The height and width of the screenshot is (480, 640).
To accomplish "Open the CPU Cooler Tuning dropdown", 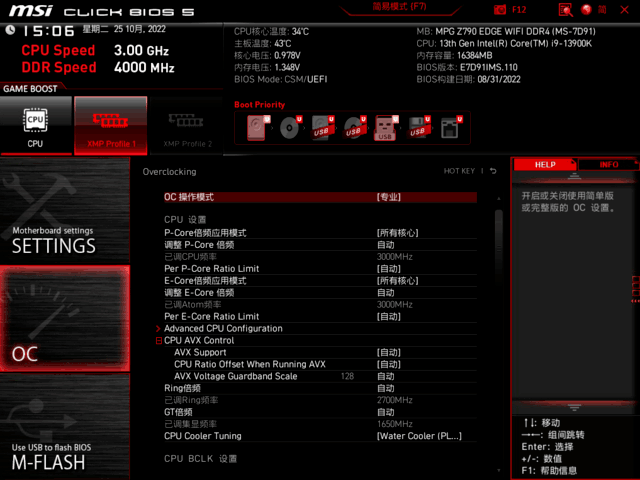I will 419,436.
